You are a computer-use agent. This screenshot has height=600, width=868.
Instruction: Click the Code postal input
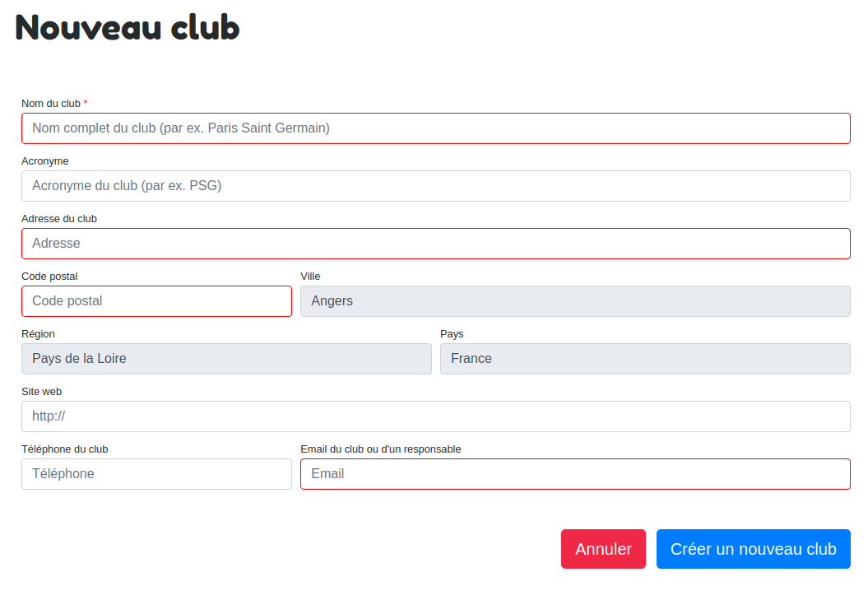click(x=156, y=301)
